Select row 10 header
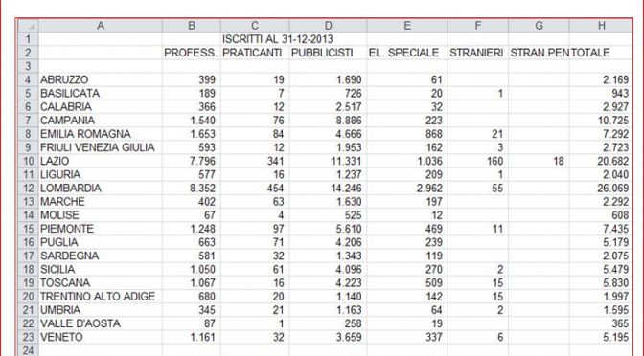Screen dimensions: 644x356 pyautogui.click(x=29, y=161)
